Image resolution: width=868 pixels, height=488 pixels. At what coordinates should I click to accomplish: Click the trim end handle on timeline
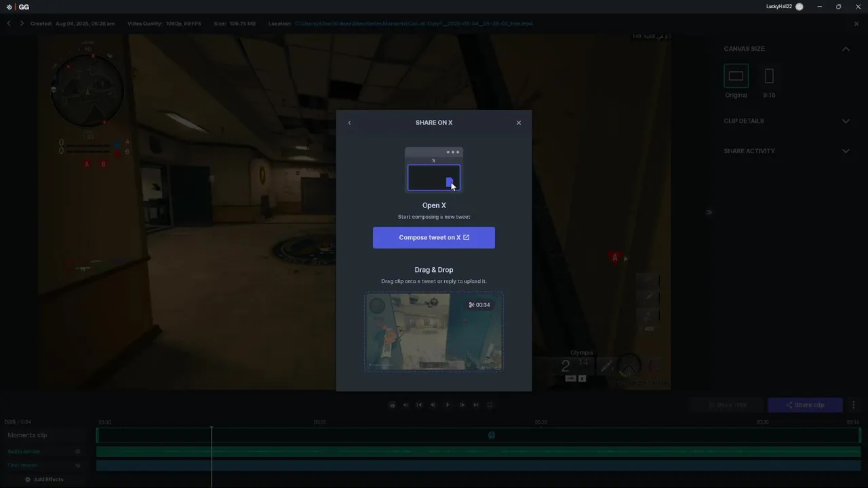(x=860, y=435)
